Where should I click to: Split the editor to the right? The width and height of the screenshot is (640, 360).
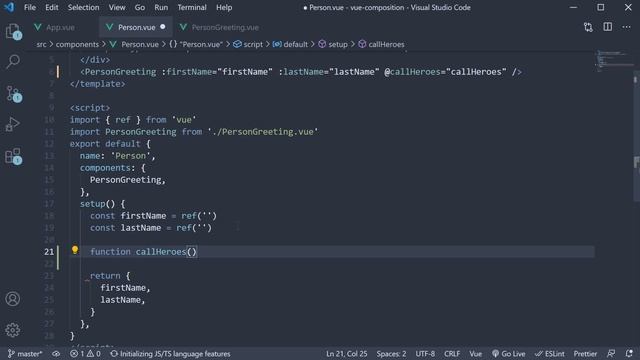(x=608, y=27)
